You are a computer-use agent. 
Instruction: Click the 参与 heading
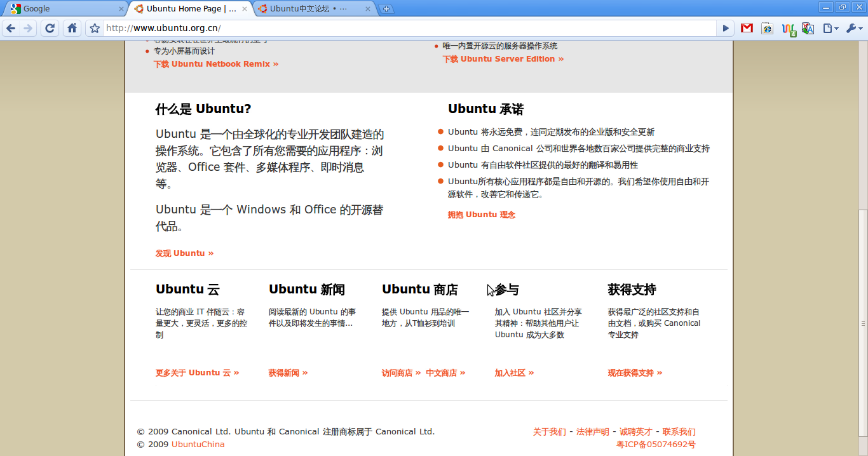506,290
